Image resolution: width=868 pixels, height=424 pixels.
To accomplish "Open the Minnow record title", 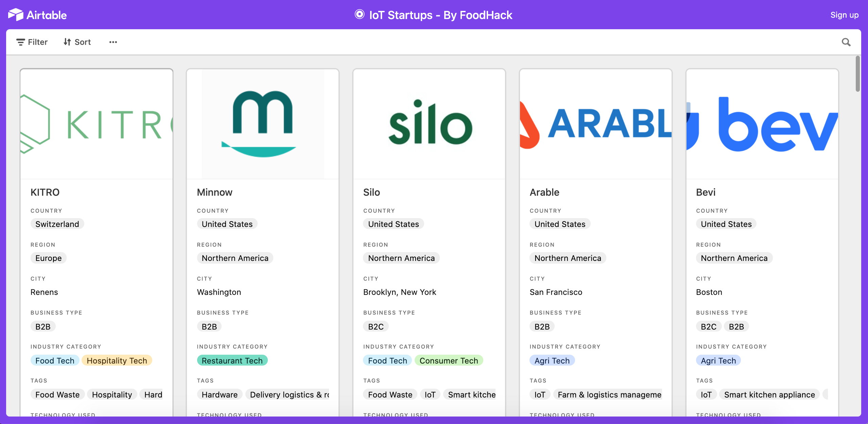I will click(214, 192).
